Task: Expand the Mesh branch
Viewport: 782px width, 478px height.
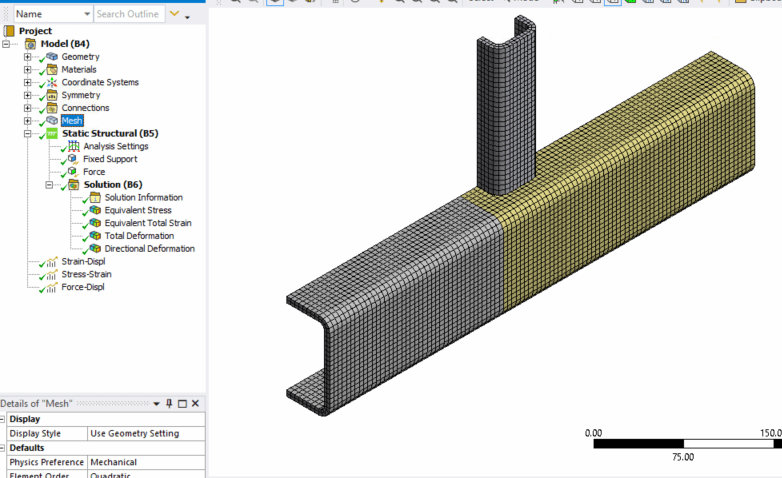Action: click(x=28, y=121)
